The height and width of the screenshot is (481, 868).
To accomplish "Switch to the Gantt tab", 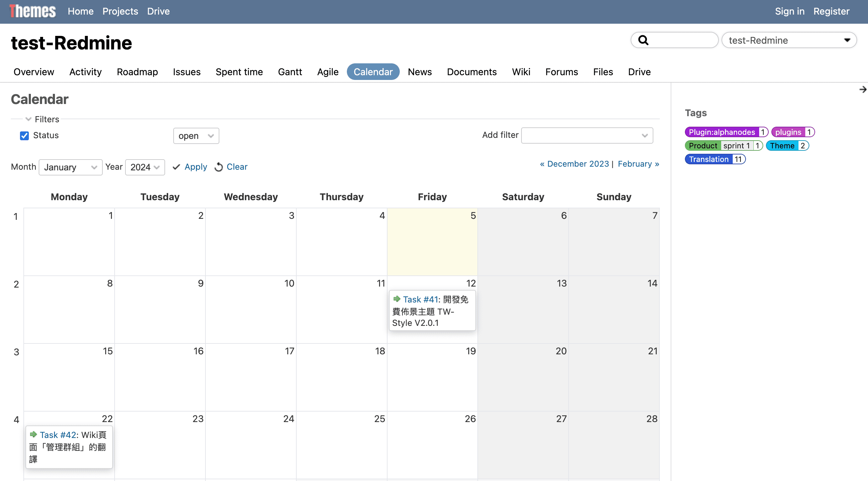I will [x=290, y=72].
